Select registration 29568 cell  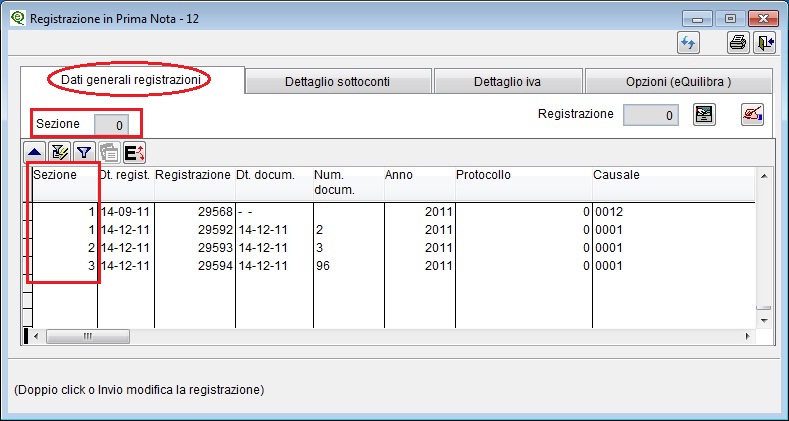pos(195,212)
